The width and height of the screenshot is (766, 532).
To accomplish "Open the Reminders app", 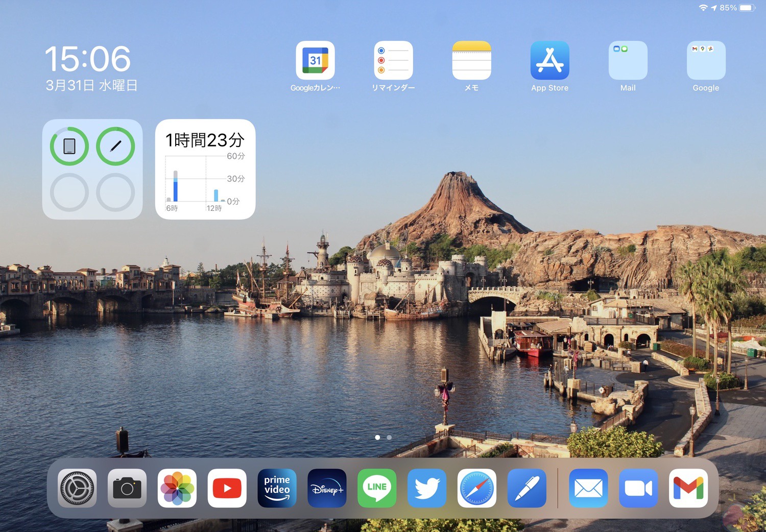I will point(393,60).
